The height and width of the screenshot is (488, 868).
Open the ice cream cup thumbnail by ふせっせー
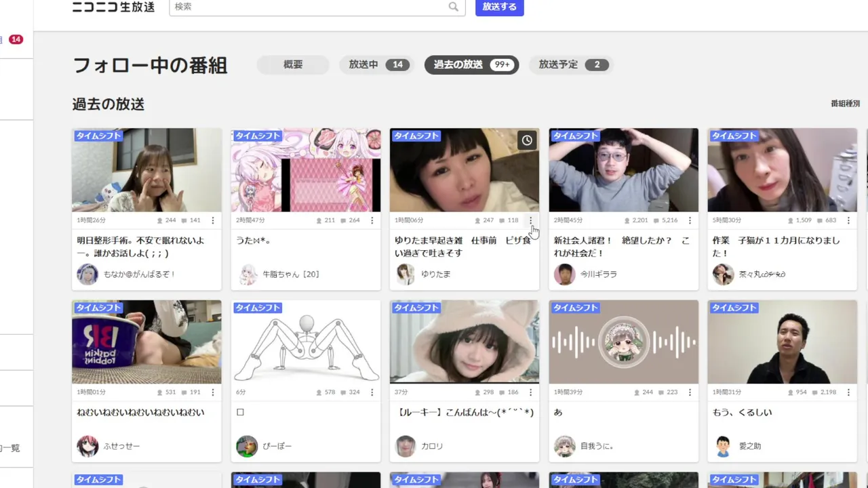coord(146,342)
